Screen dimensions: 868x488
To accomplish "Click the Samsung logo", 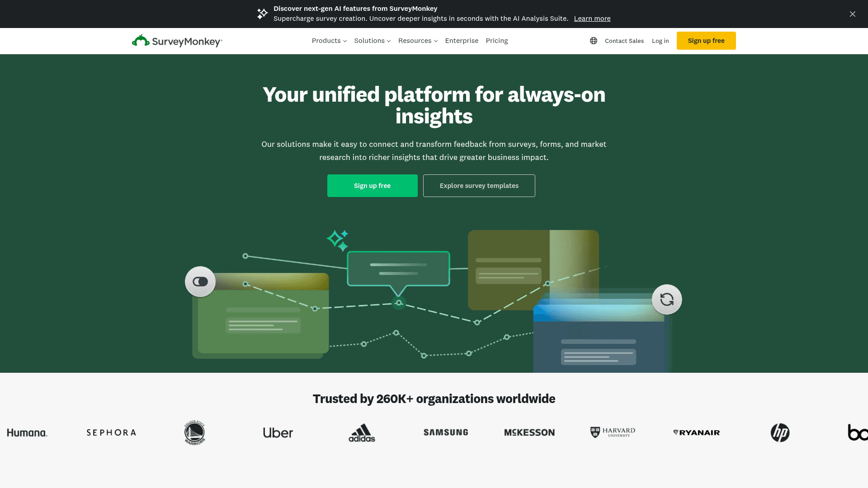I will click(446, 432).
